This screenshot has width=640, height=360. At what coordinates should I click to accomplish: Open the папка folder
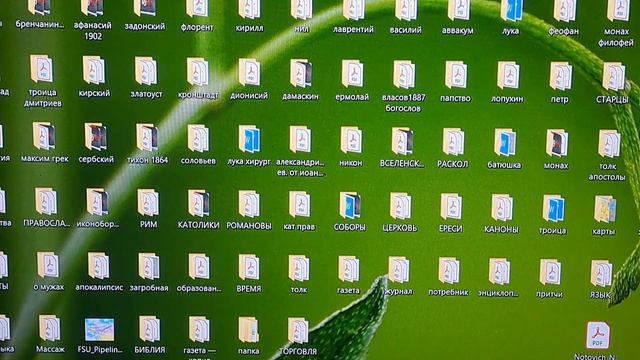(249, 330)
